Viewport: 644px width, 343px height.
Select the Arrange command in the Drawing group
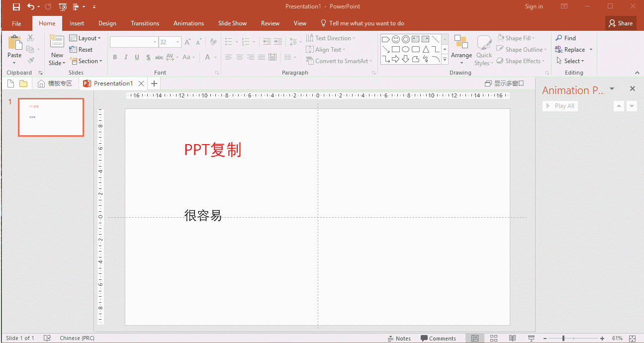pos(461,50)
